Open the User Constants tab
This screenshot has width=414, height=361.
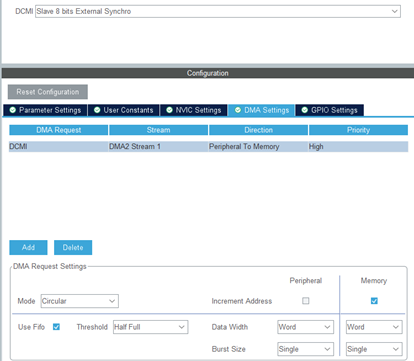124,110
